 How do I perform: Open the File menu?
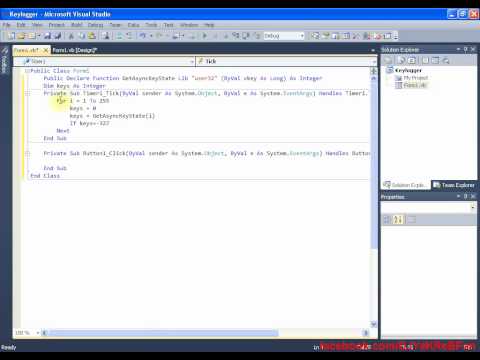coord(6,25)
